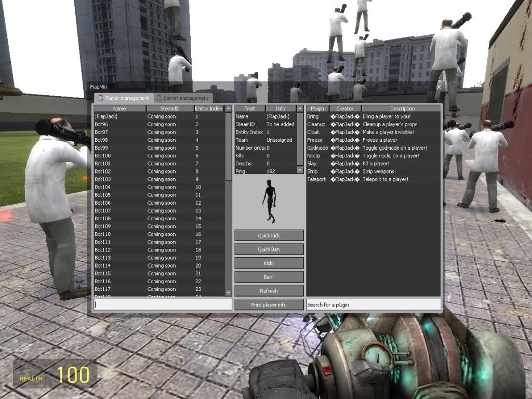532x399 pixels.
Task: Select the Godmode plugin row
Action: pos(374,148)
